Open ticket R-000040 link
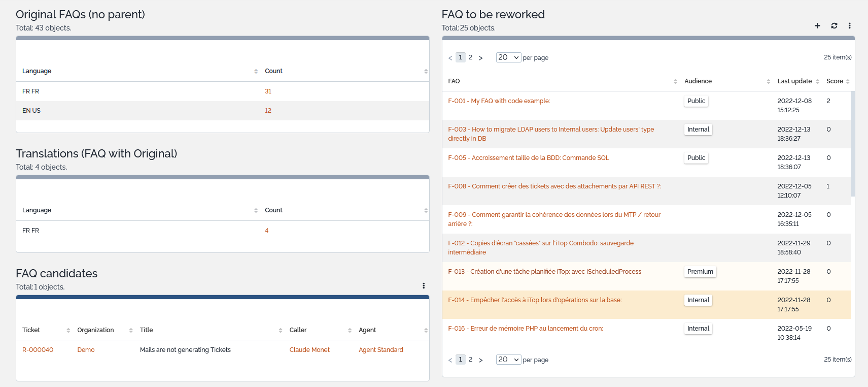This screenshot has height=387, width=868. pos(38,350)
